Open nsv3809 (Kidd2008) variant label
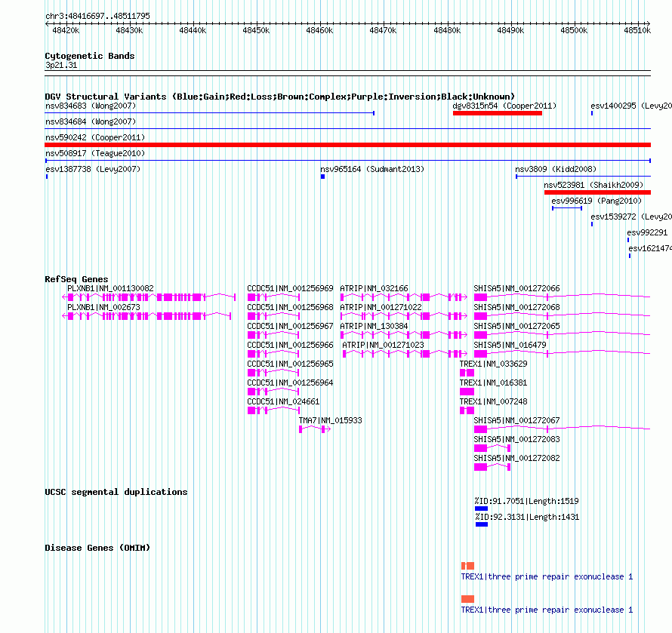 pos(556,169)
